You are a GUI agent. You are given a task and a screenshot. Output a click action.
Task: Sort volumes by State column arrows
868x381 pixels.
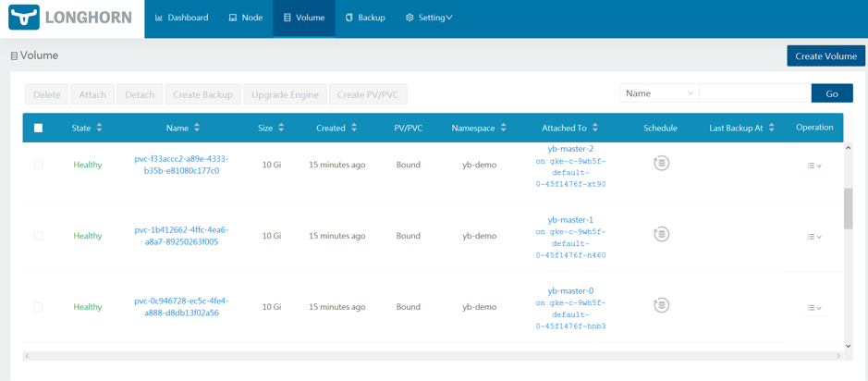pyautogui.click(x=99, y=128)
